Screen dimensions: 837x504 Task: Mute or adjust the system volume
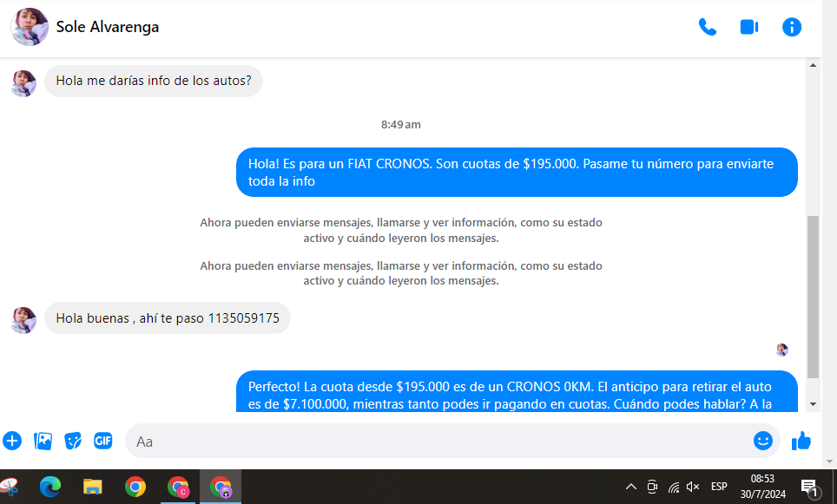click(x=693, y=487)
